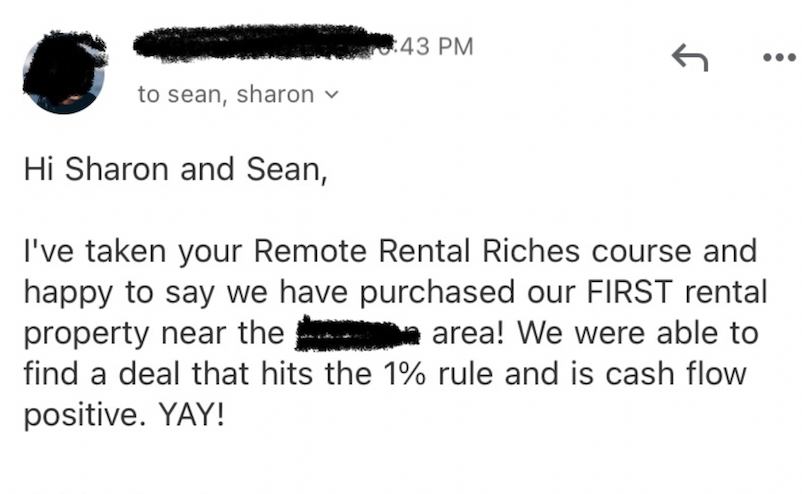Click the word "YAY!"
Screen dimensions: 802x494
[x=191, y=414]
